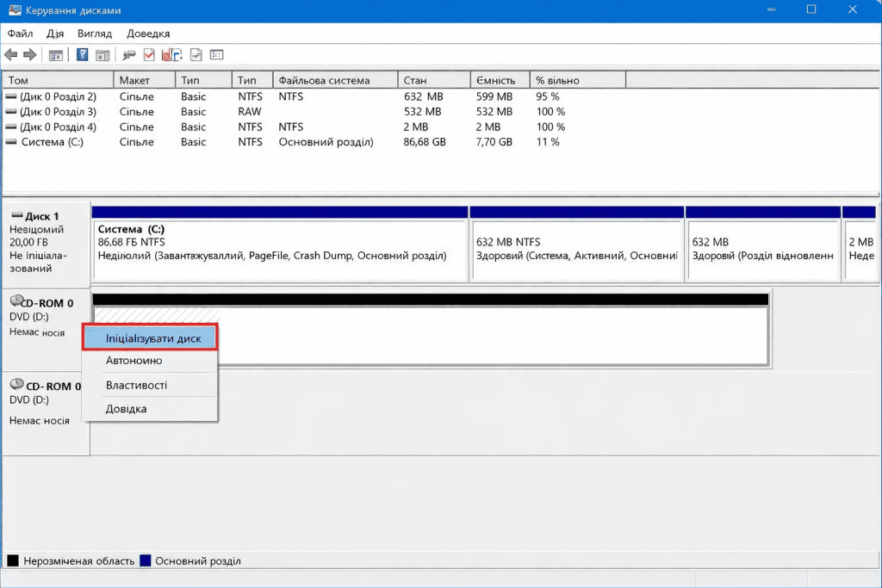Click the Файлова система column header

click(x=324, y=80)
